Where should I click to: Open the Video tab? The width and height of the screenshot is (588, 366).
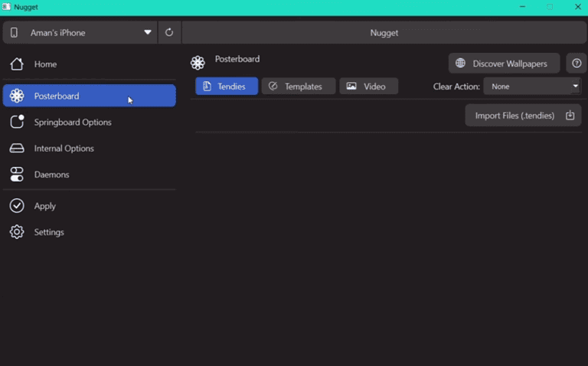[368, 87]
